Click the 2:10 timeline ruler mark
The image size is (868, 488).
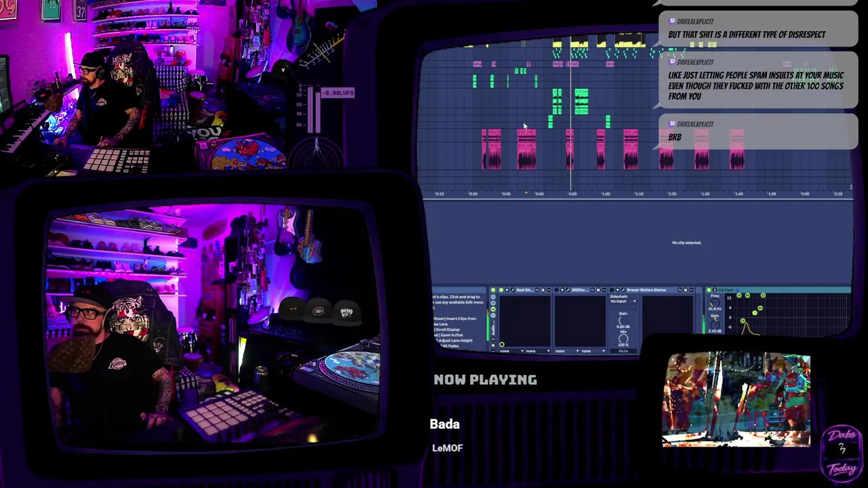click(838, 194)
